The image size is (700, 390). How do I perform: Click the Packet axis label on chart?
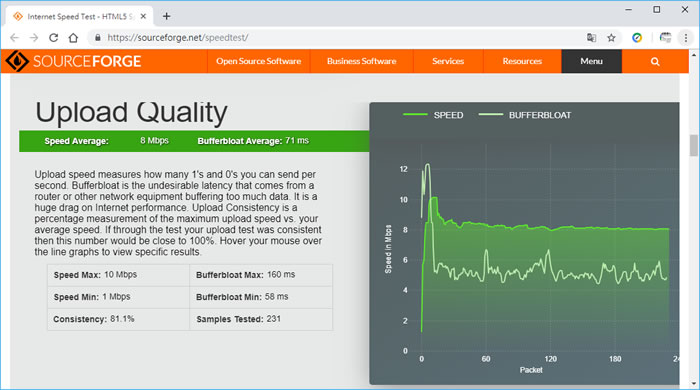pos(531,370)
